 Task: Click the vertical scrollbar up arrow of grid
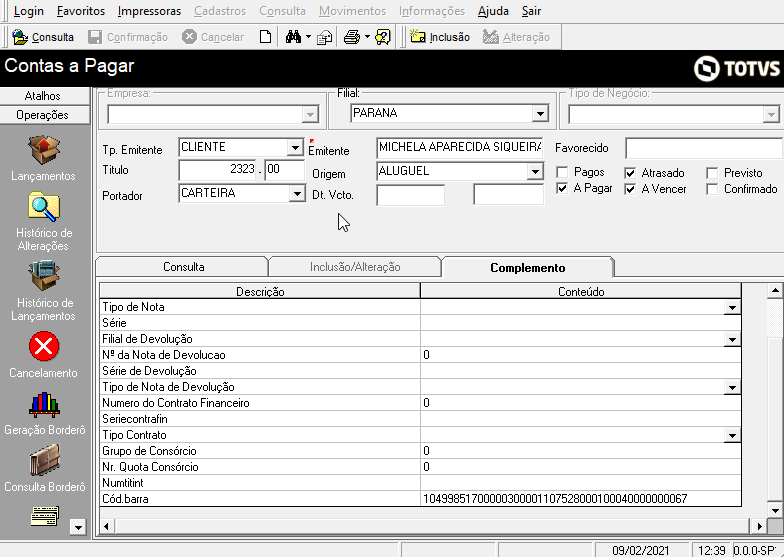775,290
